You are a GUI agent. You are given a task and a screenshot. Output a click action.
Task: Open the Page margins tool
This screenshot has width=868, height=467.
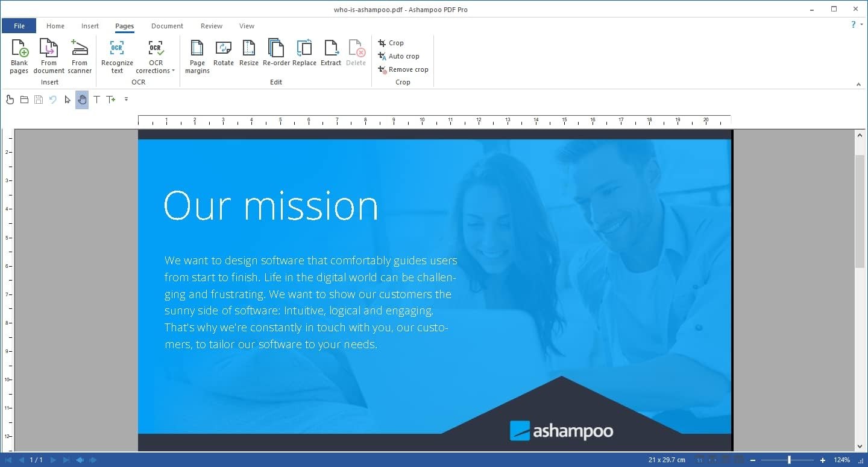point(197,57)
